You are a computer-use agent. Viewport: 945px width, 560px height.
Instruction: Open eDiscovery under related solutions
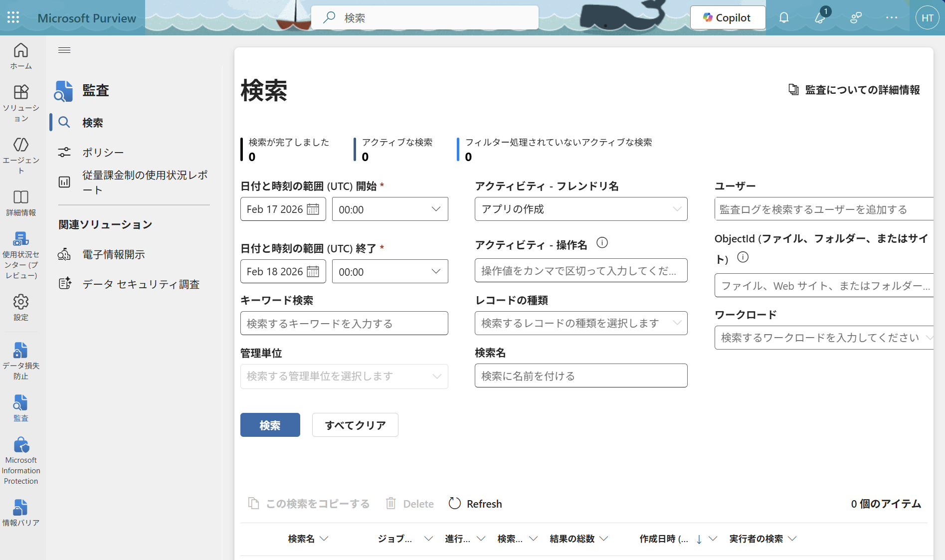click(113, 255)
